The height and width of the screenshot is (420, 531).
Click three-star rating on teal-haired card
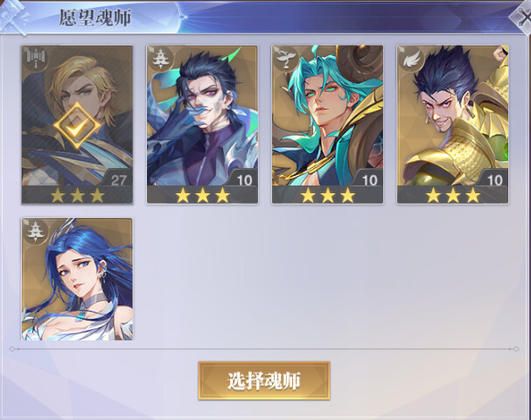(327, 195)
